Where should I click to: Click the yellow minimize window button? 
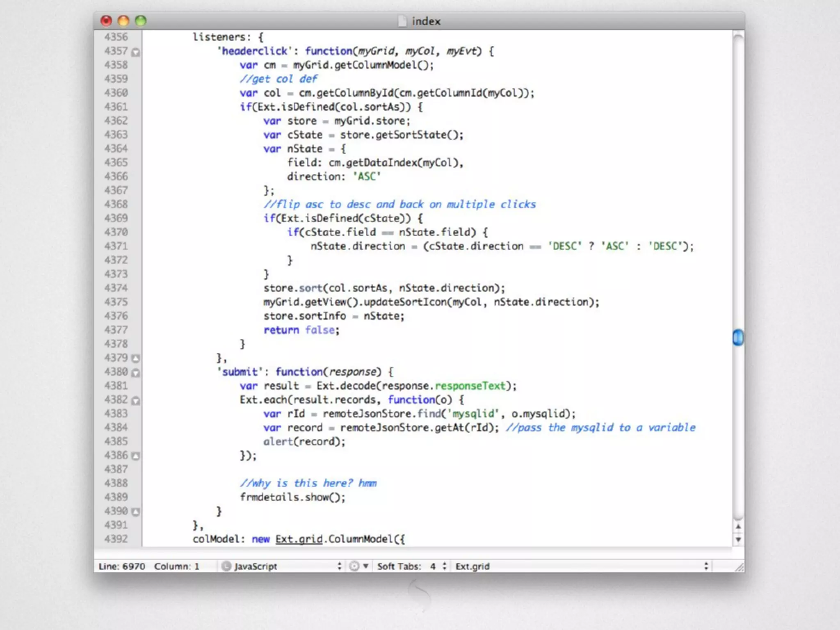[123, 21]
